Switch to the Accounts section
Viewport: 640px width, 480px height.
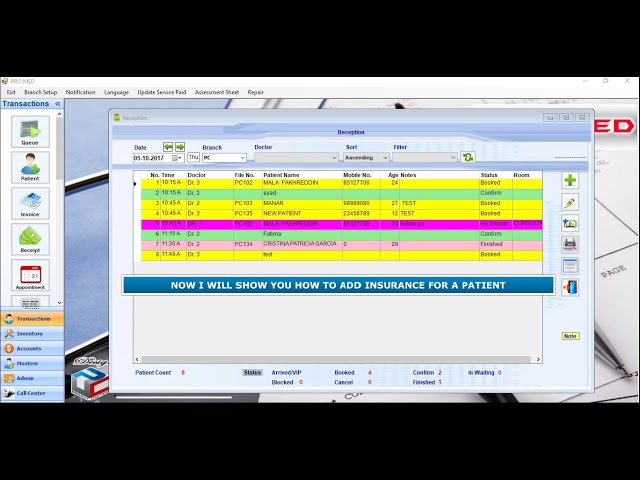[x=32, y=349]
